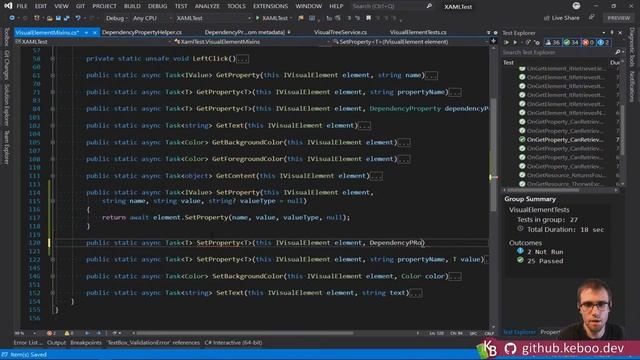Click the Save All toolbar icon
The height and width of the screenshot is (360, 640).
pos(66,18)
